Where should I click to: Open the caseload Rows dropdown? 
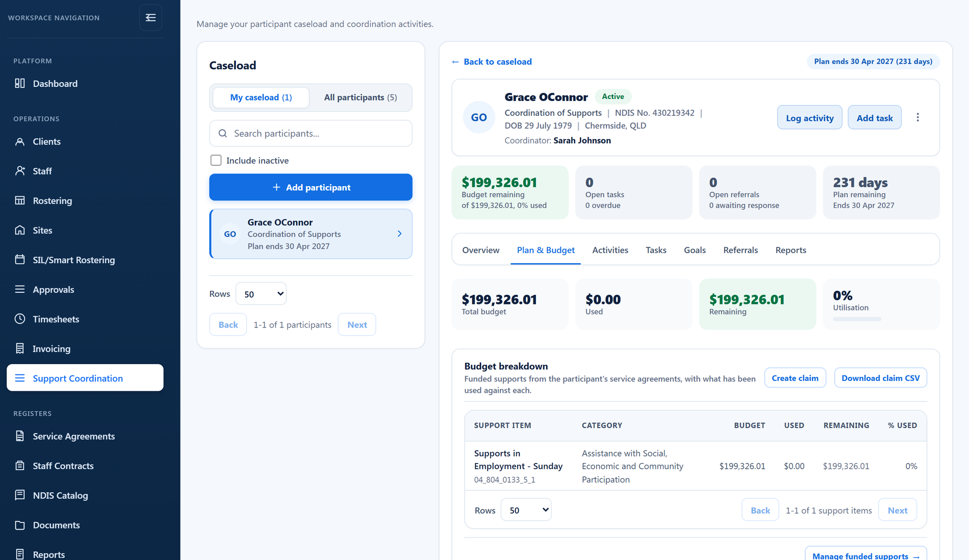[261, 294]
